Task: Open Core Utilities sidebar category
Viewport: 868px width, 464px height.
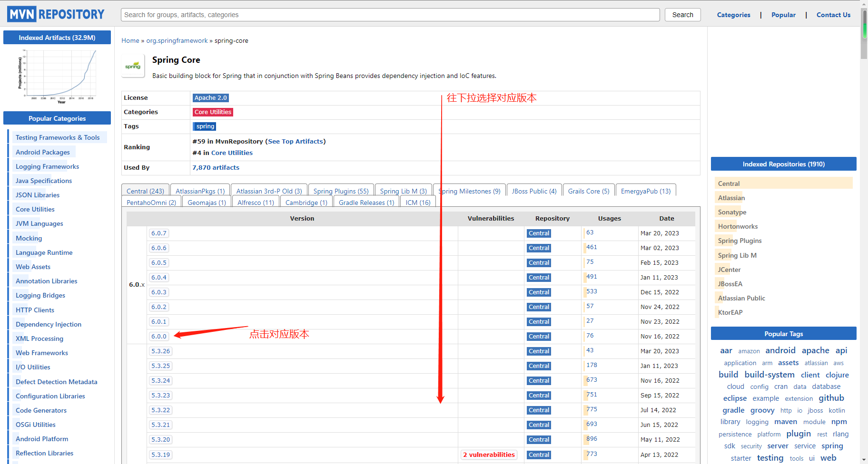Action: click(35, 209)
